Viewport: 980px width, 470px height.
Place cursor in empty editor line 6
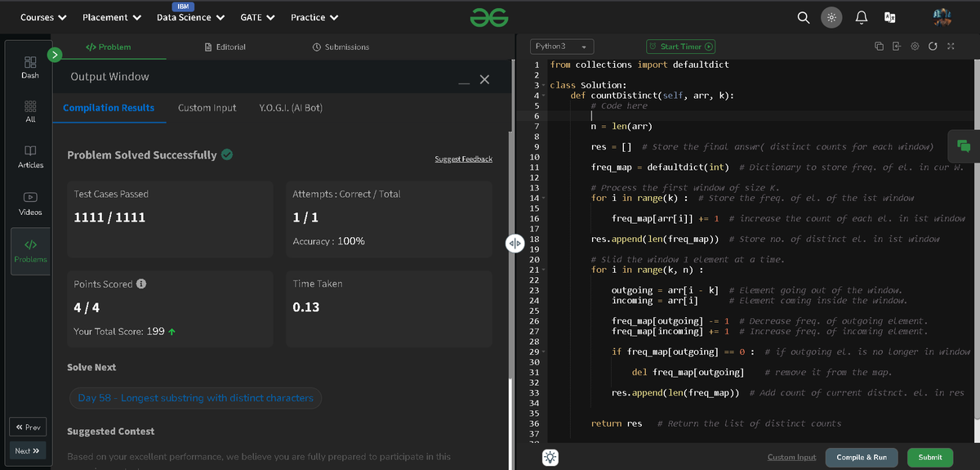pyautogui.click(x=759, y=115)
